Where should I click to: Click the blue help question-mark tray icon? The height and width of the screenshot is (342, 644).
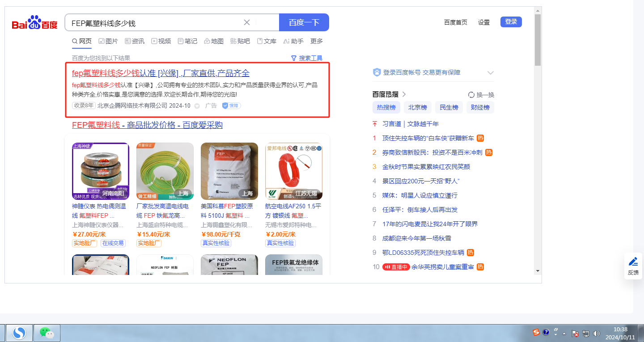(x=546, y=333)
